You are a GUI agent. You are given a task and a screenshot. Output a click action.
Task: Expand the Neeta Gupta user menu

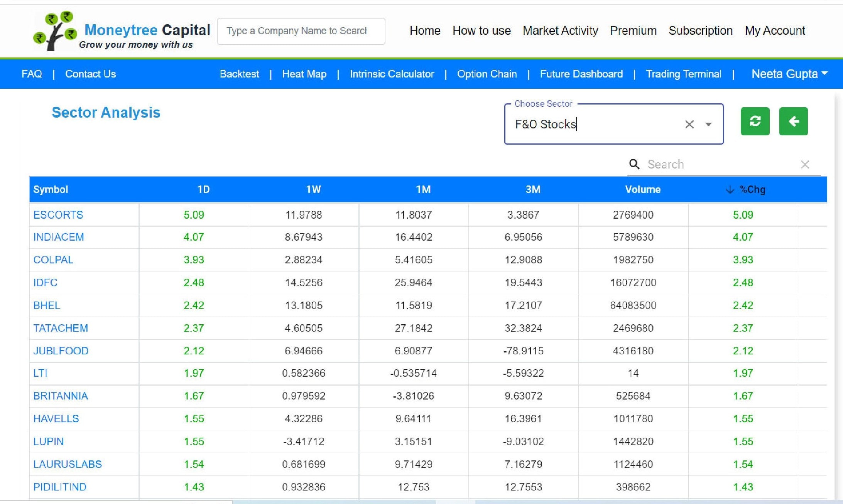[789, 74]
